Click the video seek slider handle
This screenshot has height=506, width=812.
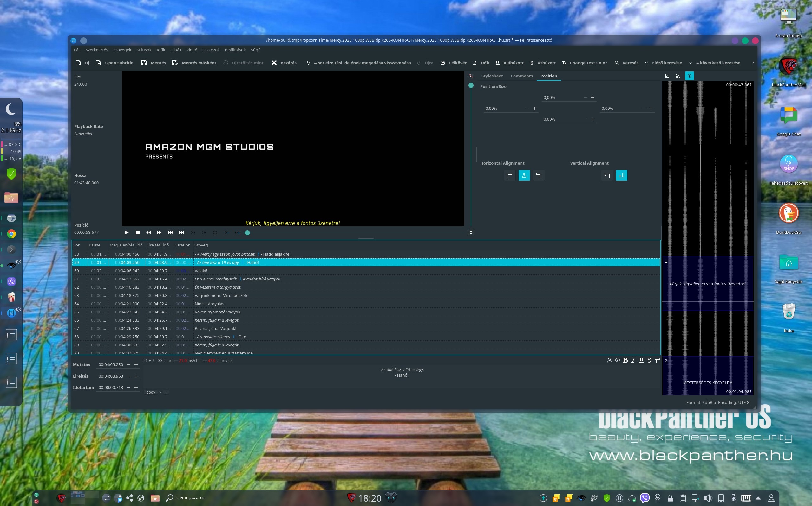[247, 233]
